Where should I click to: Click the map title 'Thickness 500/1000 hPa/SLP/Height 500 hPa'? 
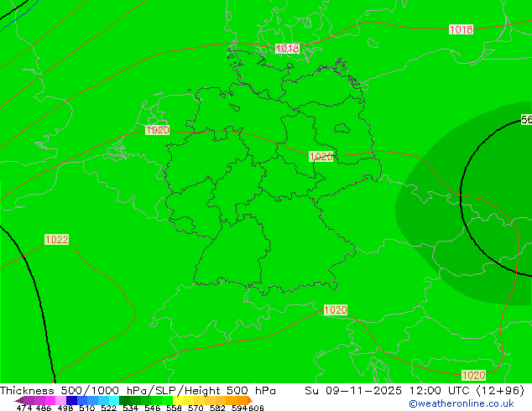(x=138, y=391)
